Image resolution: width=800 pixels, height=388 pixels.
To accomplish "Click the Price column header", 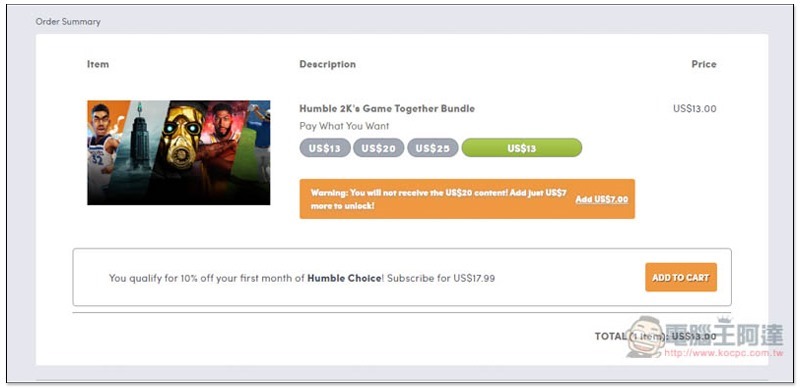I will click(x=704, y=64).
